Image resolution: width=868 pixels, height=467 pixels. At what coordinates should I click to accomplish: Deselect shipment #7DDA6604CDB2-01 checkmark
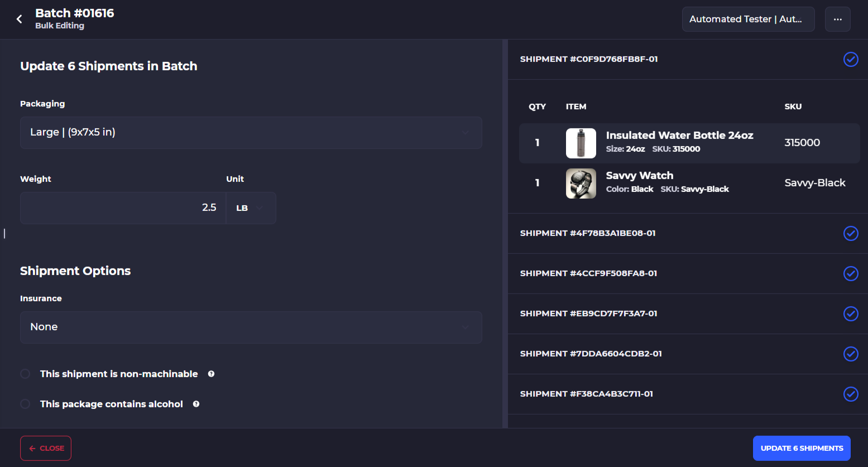(x=851, y=354)
